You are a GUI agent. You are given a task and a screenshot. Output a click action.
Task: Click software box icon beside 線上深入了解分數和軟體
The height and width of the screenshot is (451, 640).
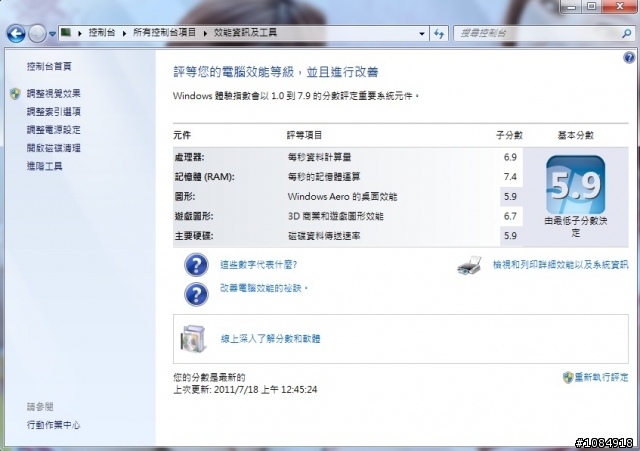click(x=193, y=338)
